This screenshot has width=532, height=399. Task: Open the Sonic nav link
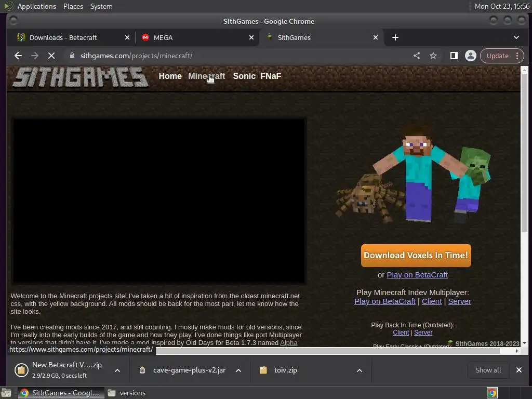coord(244,76)
